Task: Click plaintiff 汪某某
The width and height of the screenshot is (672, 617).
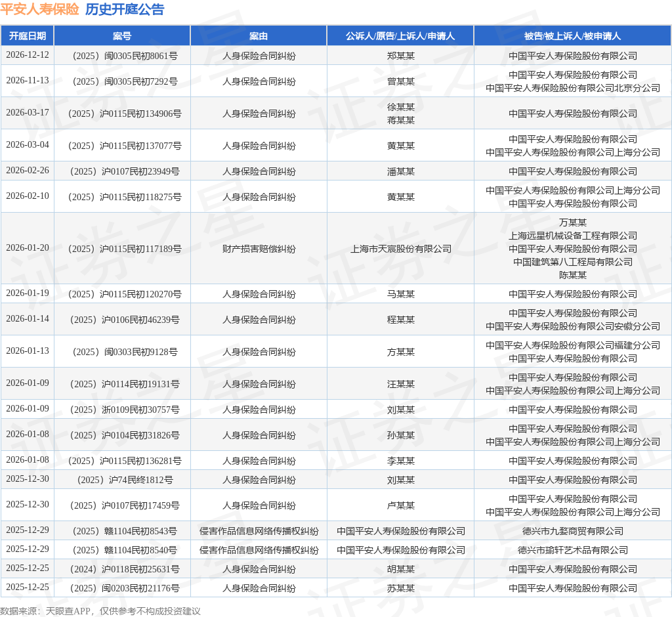Action: click(401, 384)
